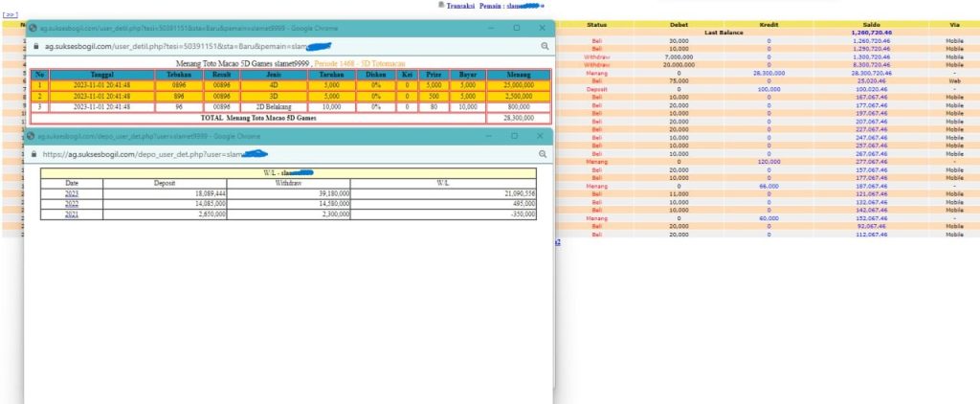The image size is (980, 404).
Task: Click the zoom magnifier in the user_detil popup
Action: tap(545, 46)
